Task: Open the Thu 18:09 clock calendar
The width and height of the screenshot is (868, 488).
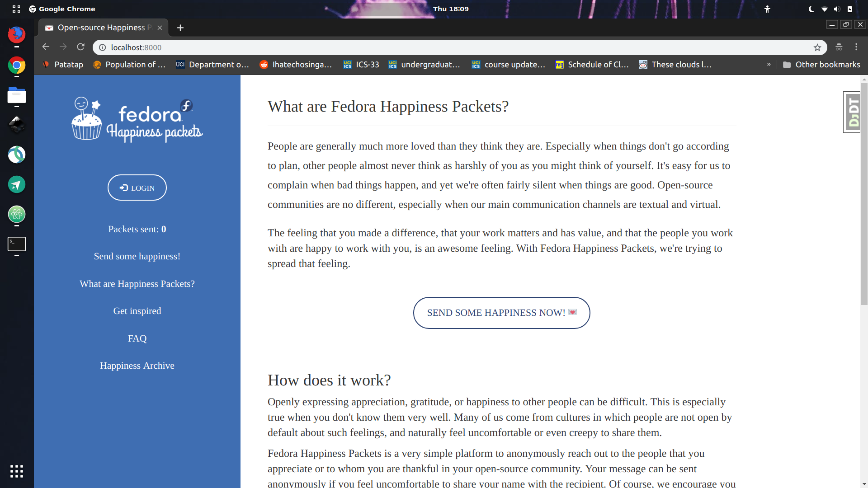Action: pos(451,9)
